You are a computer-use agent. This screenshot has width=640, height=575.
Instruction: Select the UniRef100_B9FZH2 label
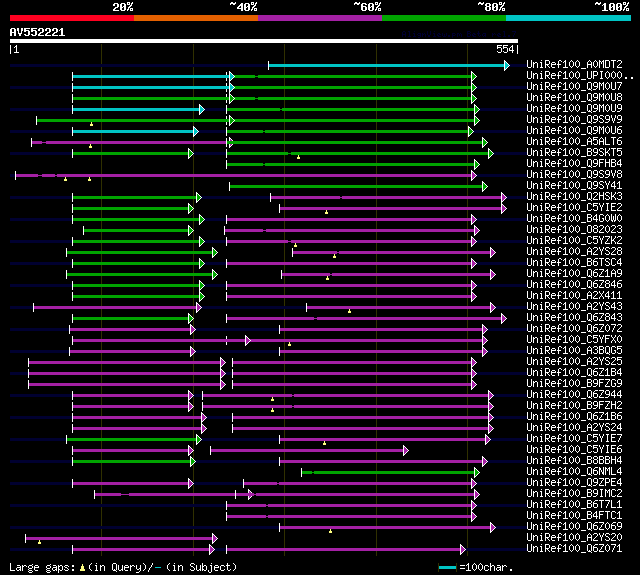574,406
